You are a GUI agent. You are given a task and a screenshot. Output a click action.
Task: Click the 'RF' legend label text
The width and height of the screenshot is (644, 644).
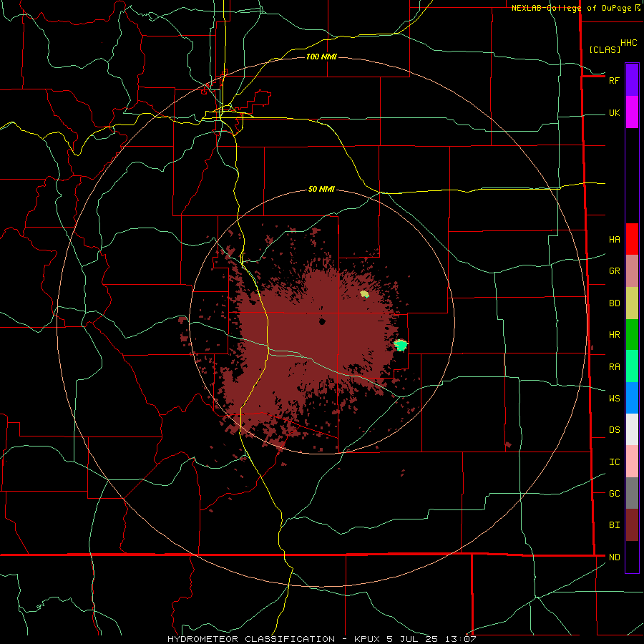click(x=614, y=80)
